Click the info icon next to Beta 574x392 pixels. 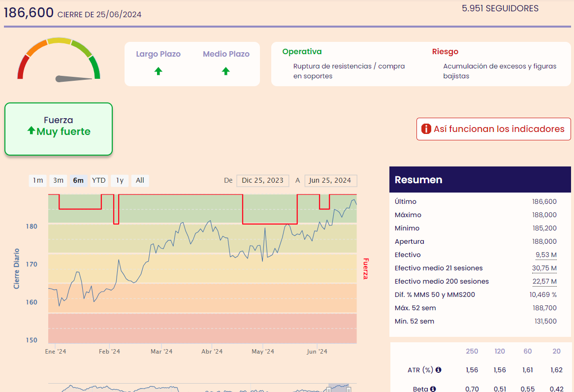(x=433, y=389)
